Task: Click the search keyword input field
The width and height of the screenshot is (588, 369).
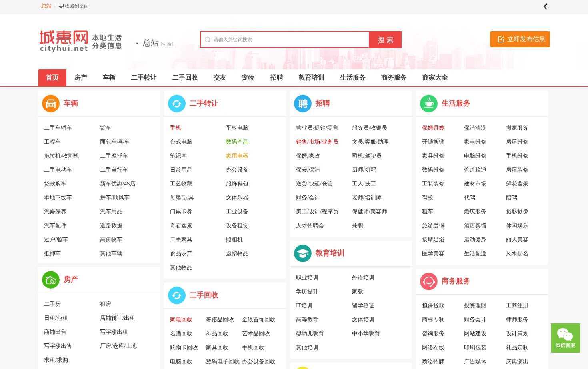Action: (x=284, y=40)
